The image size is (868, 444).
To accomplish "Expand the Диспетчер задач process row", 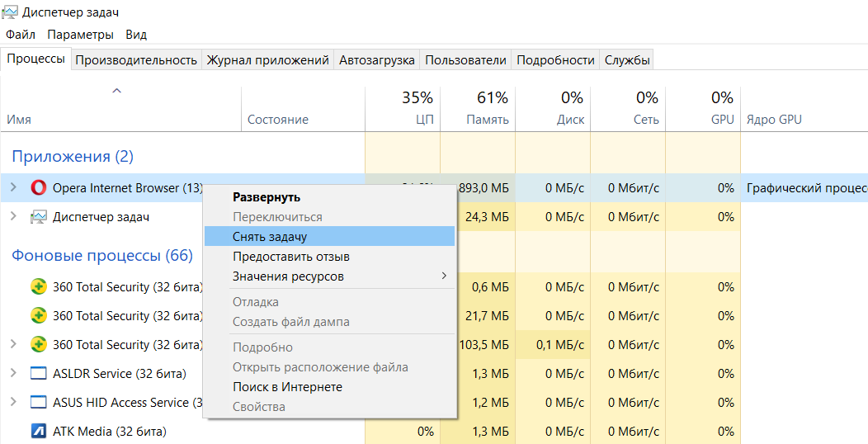I will pos(13,217).
